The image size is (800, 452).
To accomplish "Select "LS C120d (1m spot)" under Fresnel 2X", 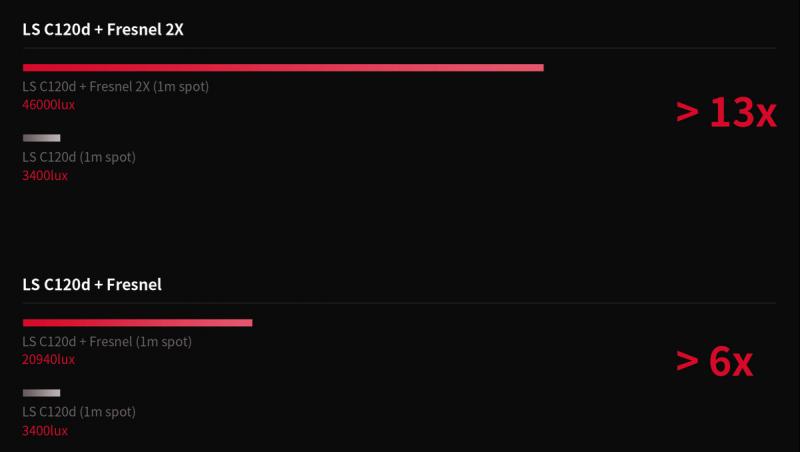I will [79, 157].
